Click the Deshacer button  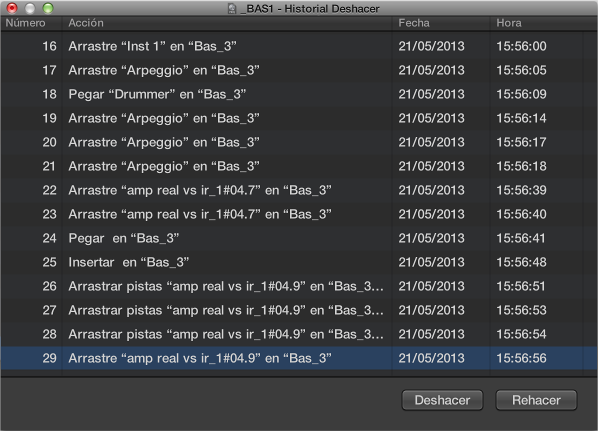point(442,400)
